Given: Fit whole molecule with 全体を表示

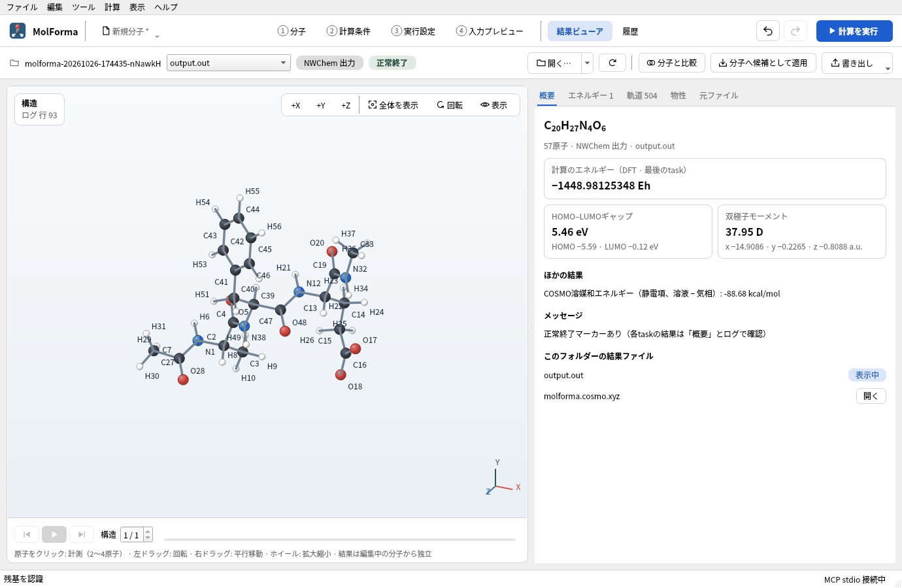Looking at the screenshot, I should tap(393, 105).
